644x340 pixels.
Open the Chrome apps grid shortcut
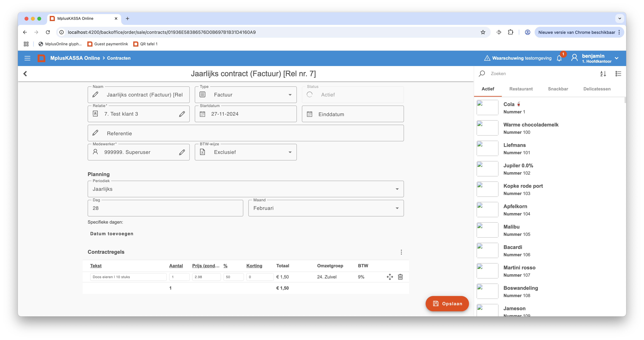coord(26,44)
